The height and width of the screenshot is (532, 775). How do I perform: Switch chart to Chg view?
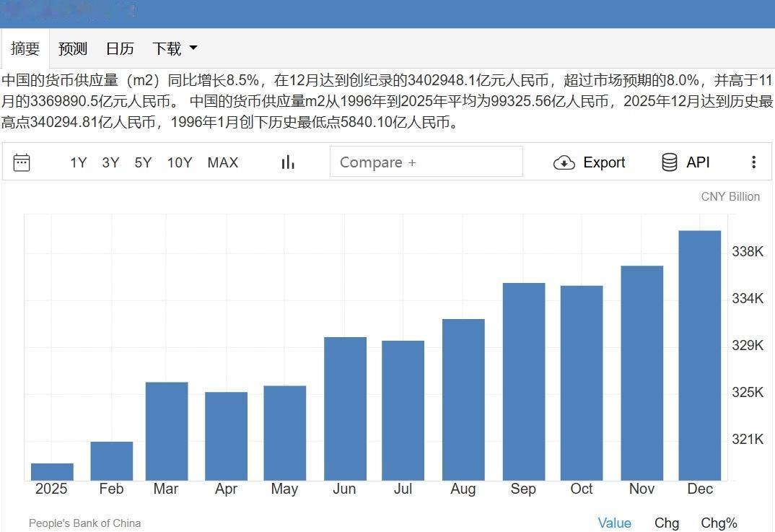point(666,523)
